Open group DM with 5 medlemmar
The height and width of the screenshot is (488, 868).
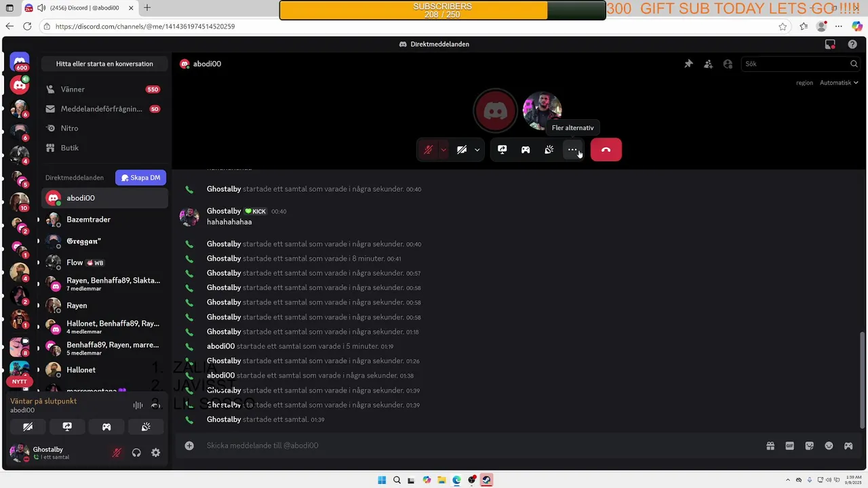coord(104,348)
